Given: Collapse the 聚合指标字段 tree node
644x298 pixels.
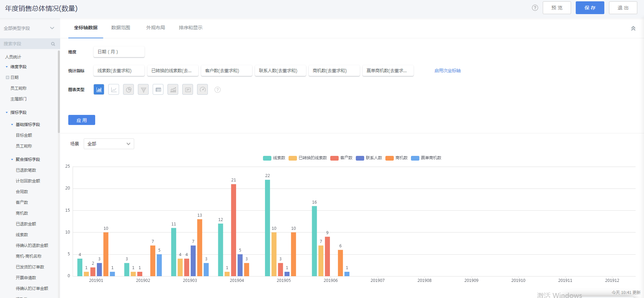Looking at the screenshot, I should click(12, 160).
